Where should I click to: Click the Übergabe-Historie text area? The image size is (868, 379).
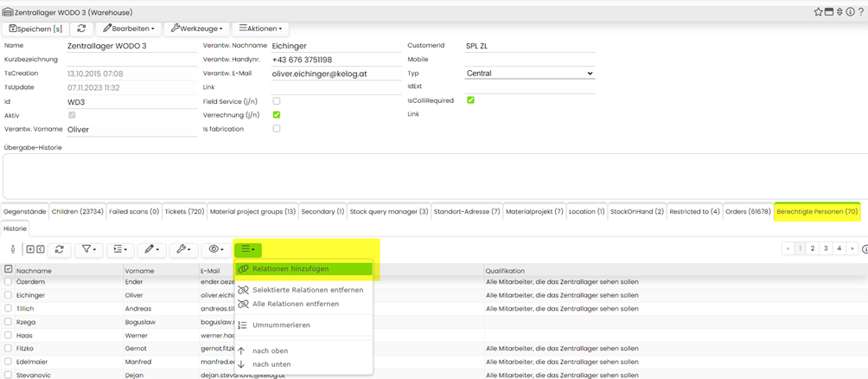(434, 177)
